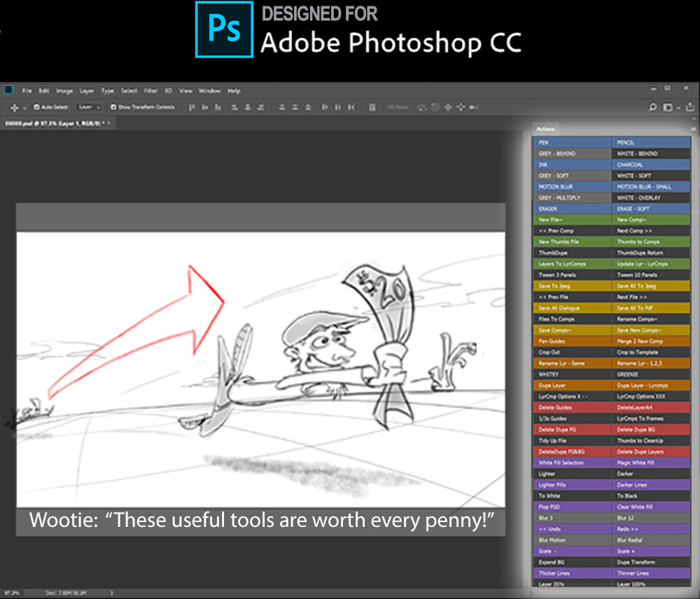Switch to the Actions panel tab

click(x=545, y=129)
